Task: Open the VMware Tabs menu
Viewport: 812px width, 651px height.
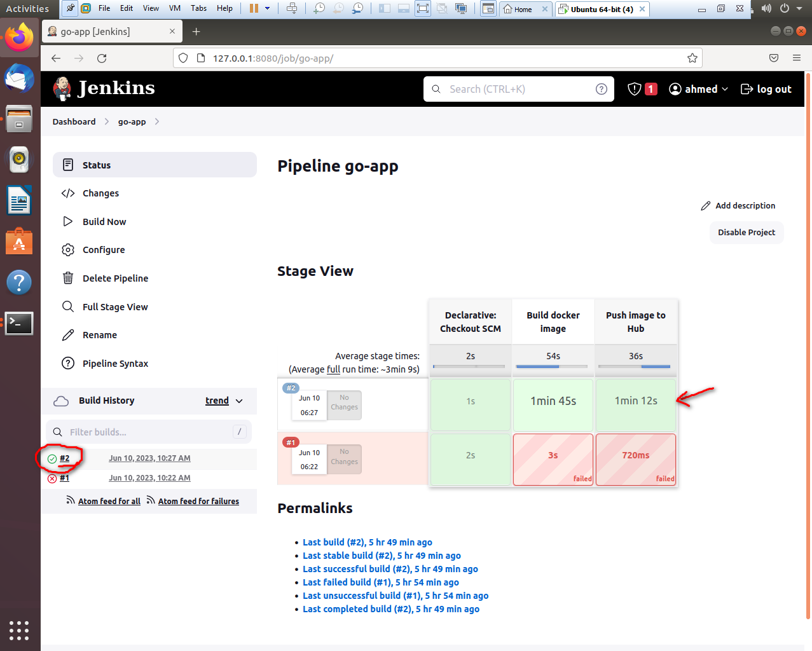Action: click(198, 8)
